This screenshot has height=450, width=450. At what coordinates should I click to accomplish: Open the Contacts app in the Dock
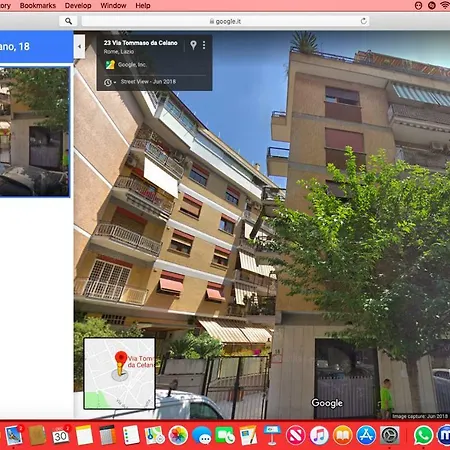pyautogui.click(x=37, y=435)
